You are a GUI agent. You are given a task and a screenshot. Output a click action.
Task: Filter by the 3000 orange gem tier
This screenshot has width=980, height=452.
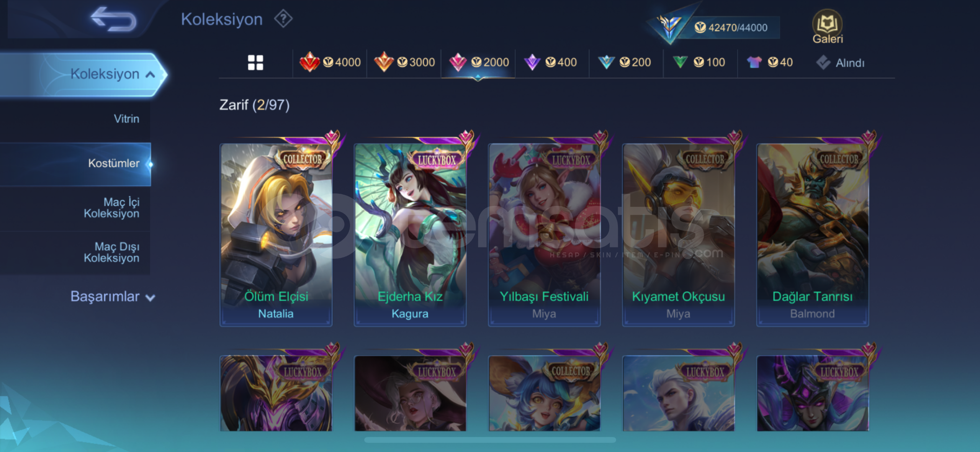(404, 62)
